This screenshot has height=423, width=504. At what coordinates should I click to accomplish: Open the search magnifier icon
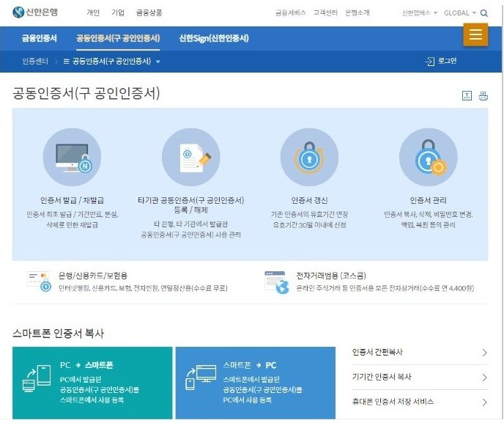[x=483, y=13]
